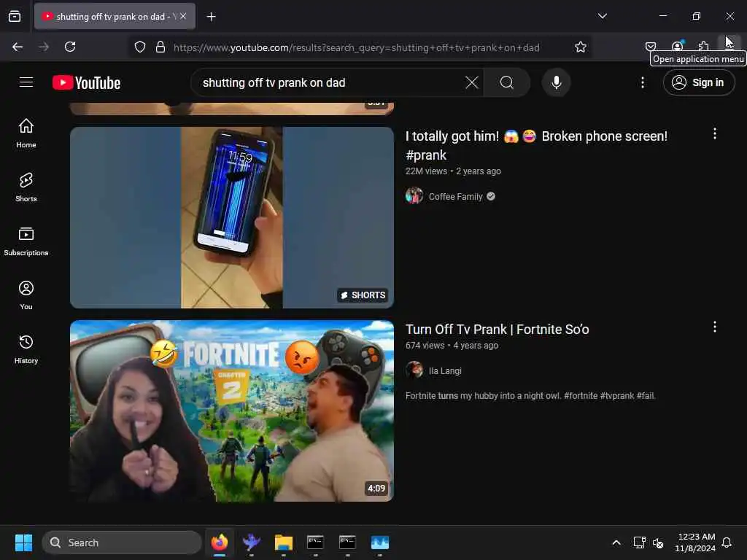Click the Ila Langi channel avatar

(414, 370)
